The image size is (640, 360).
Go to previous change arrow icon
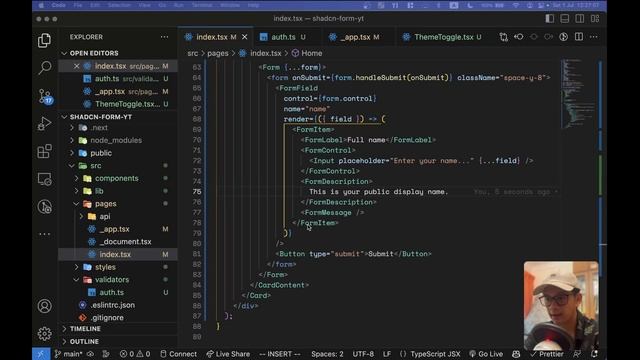(x=519, y=37)
